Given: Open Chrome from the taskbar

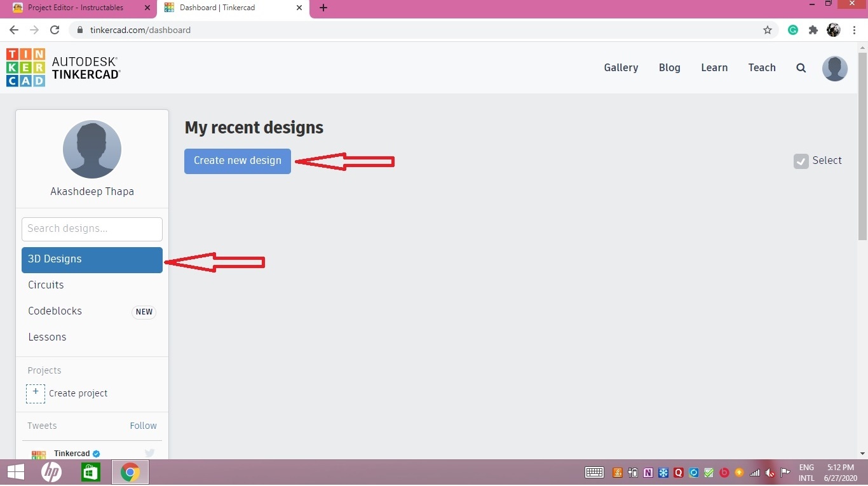Looking at the screenshot, I should (130, 472).
